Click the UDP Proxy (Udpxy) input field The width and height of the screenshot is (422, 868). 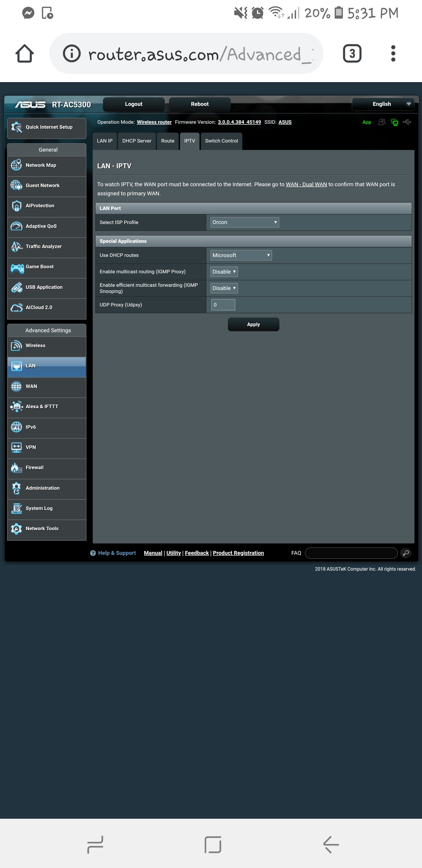click(x=223, y=305)
